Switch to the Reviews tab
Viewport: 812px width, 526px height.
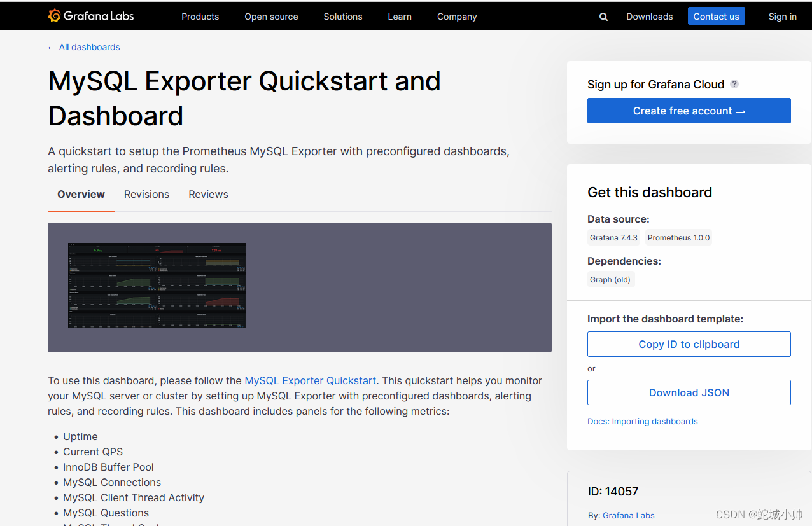(x=208, y=195)
